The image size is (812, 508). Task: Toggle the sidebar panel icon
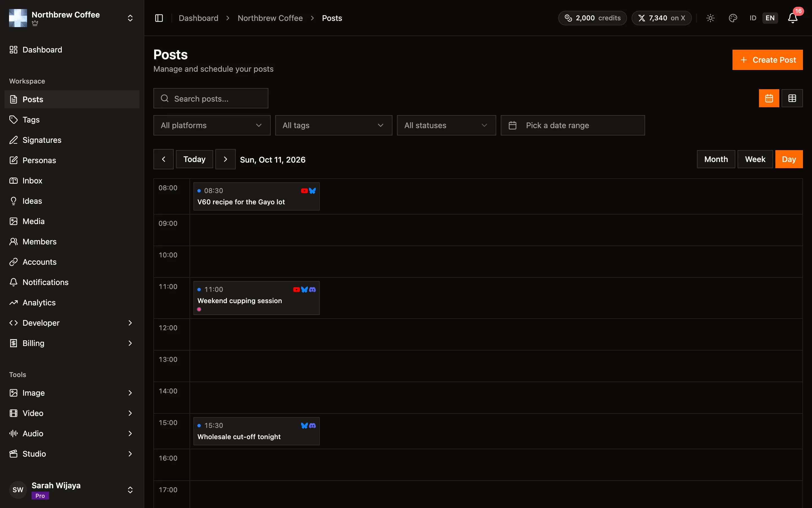[x=159, y=18]
